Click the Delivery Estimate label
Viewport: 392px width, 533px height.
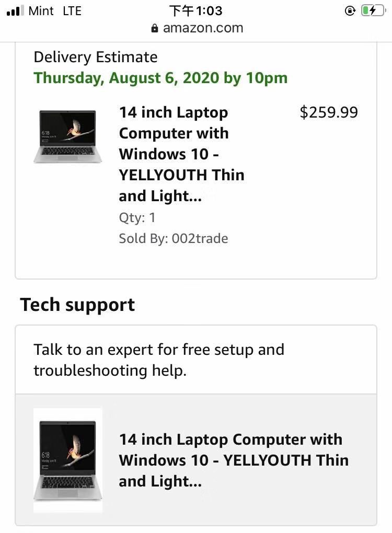(x=95, y=57)
